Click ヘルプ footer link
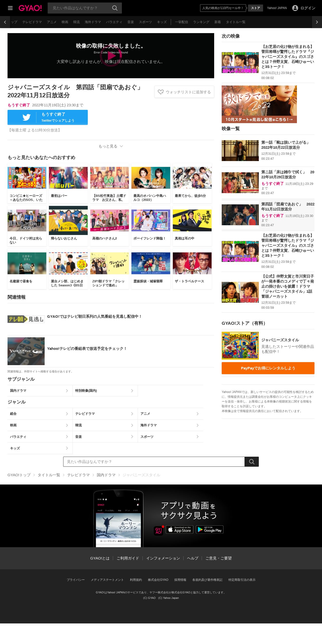This screenshot has width=322, height=644. click(193, 558)
